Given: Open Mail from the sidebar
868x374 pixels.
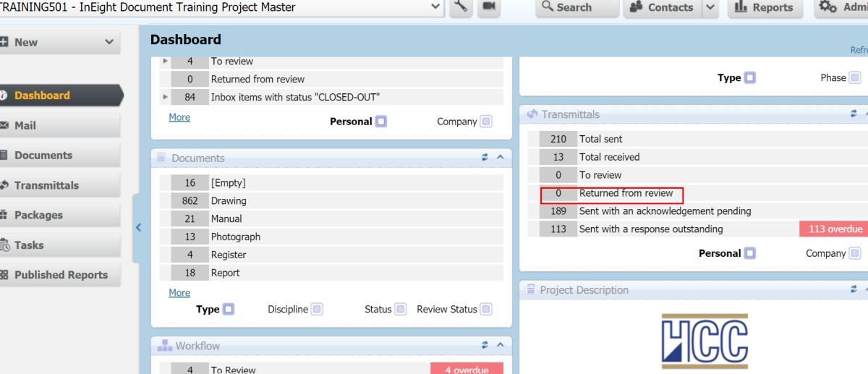Looking at the screenshot, I should [59, 125].
